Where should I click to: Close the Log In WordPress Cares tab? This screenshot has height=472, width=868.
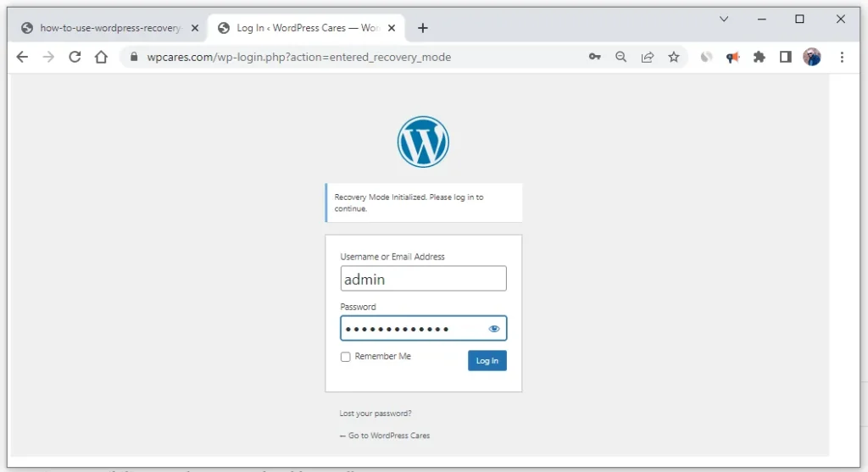(x=392, y=28)
